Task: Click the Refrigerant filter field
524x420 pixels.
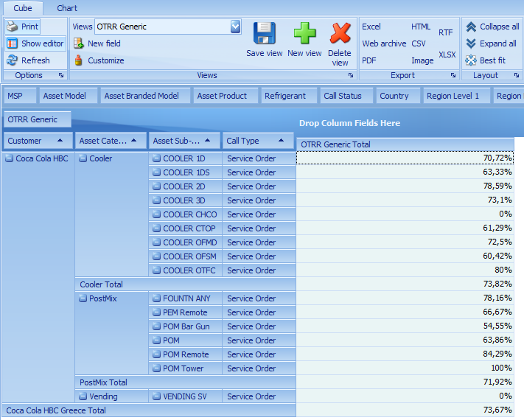Action: [x=289, y=96]
